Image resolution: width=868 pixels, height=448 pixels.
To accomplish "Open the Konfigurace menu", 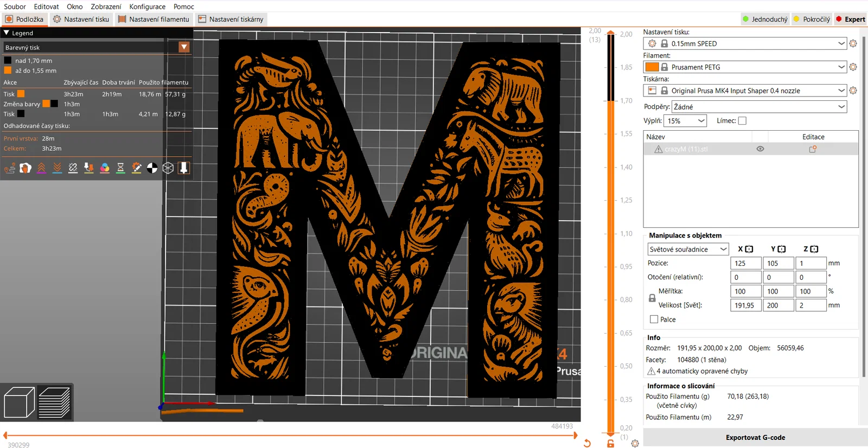I will pos(148,7).
